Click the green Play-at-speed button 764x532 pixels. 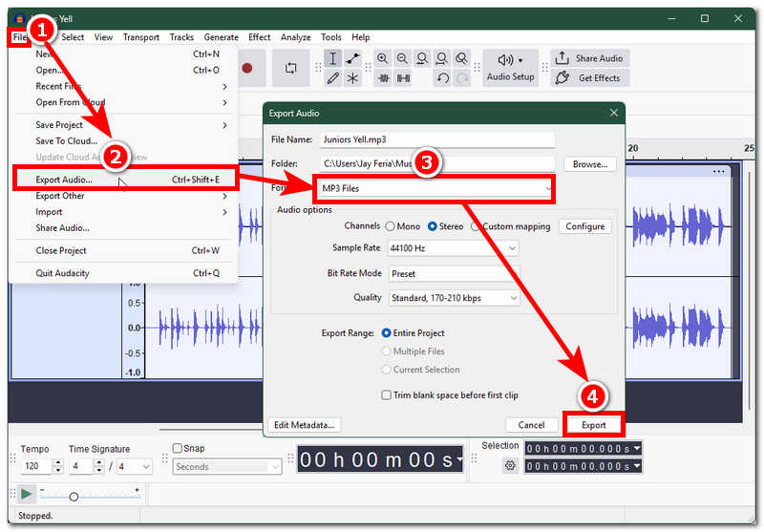[27, 494]
